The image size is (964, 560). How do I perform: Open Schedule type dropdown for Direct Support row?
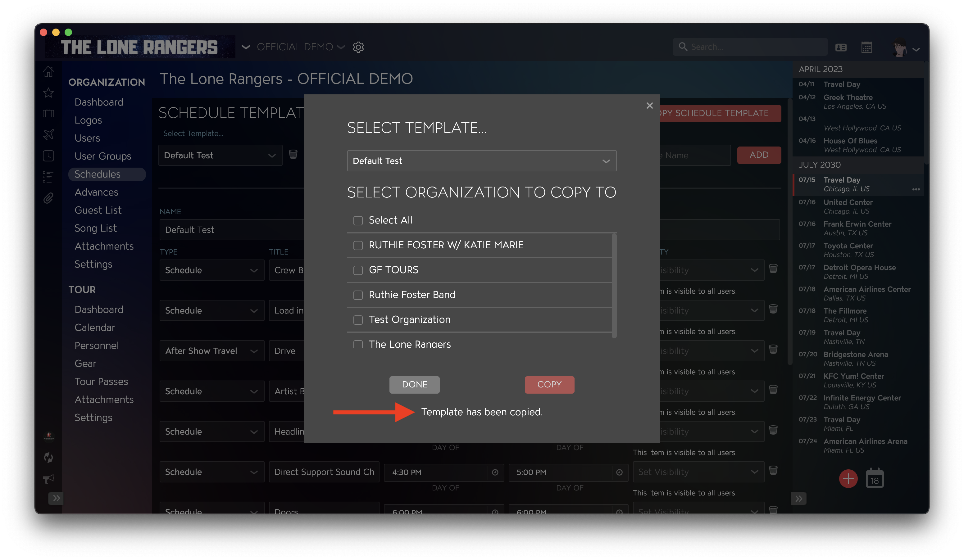(x=211, y=472)
